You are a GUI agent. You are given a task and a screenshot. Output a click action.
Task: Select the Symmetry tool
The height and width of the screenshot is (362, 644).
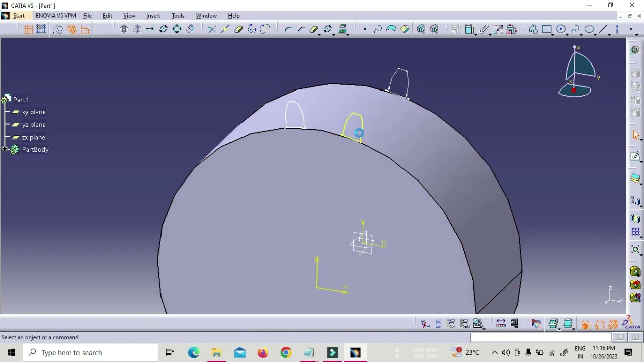[137, 29]
